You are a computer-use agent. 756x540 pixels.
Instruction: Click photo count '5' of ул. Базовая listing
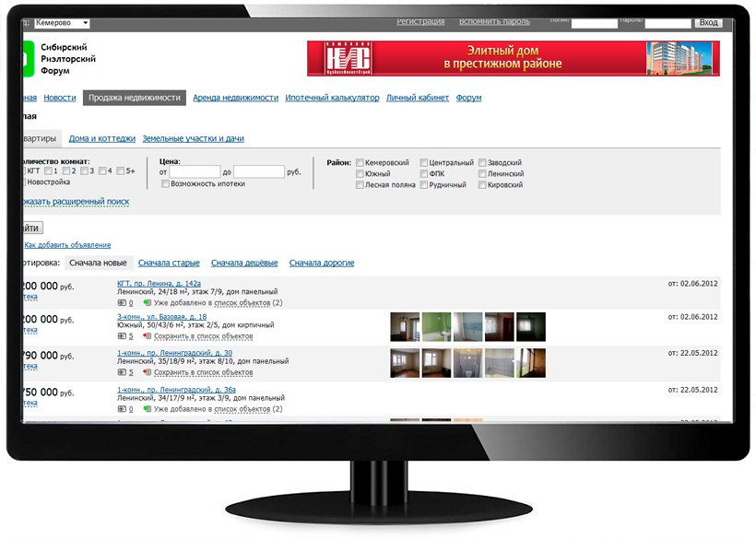[131, 336]
